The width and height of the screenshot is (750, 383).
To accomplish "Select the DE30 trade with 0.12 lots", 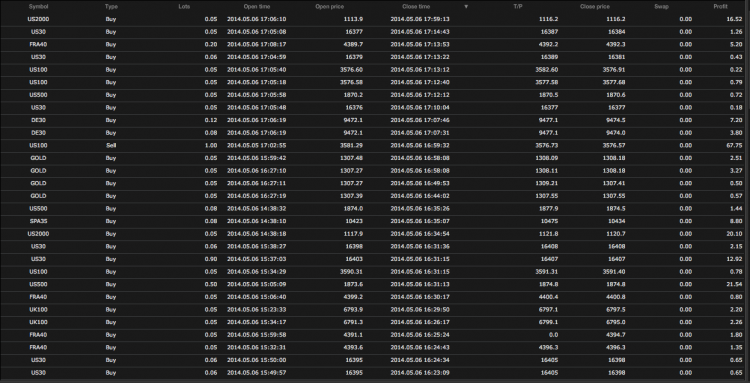I will (375, 120).
